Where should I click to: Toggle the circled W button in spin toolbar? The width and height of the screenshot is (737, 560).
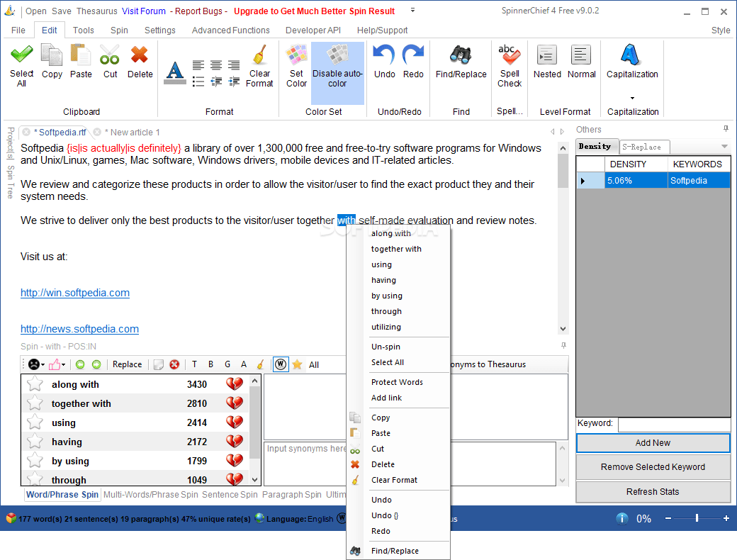point(281,364)
